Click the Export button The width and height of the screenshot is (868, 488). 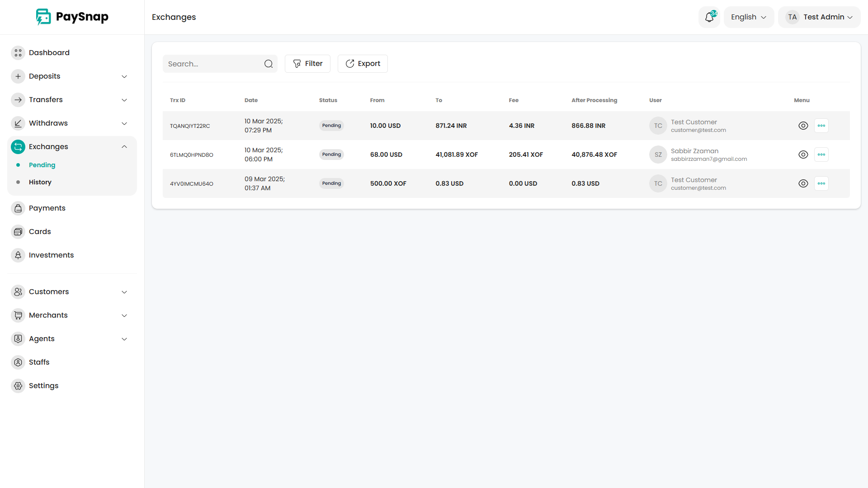tap(363, 64)
